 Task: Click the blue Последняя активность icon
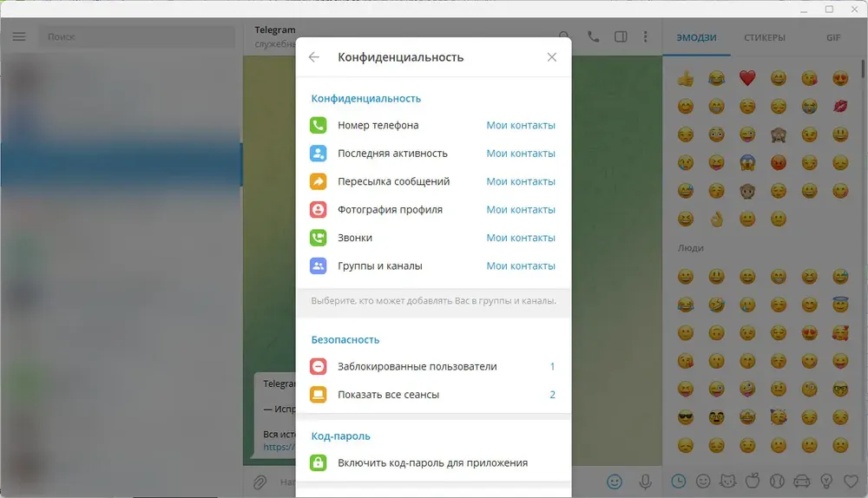tap(319, 154)
